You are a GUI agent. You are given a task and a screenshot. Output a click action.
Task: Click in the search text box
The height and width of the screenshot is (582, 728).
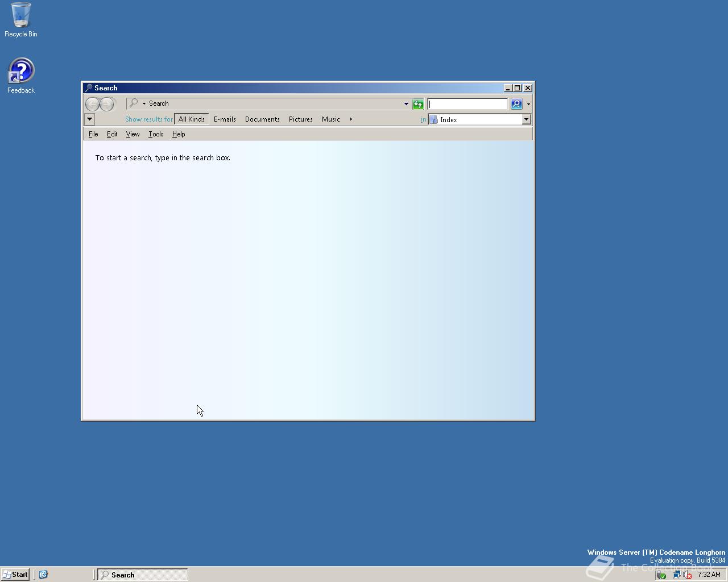pos(468,104)
